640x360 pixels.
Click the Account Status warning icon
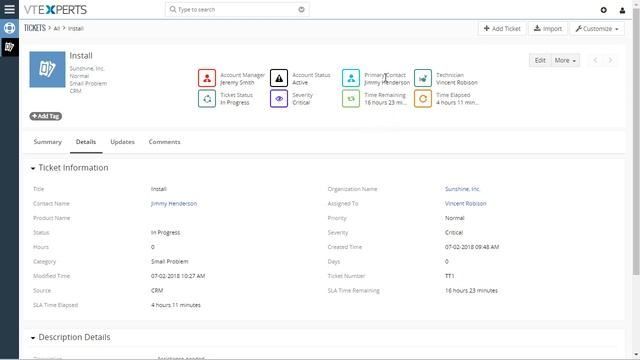(279, 78)
